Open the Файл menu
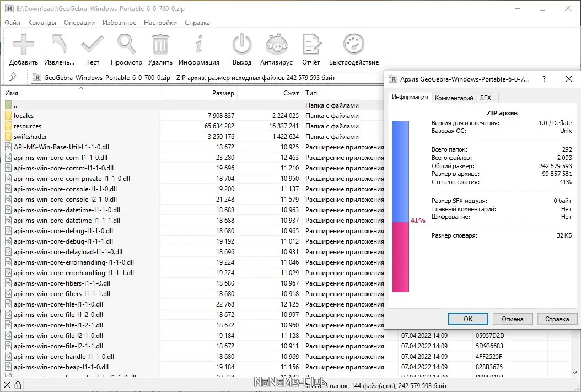The image size is (581, 392). click(12, 23)
